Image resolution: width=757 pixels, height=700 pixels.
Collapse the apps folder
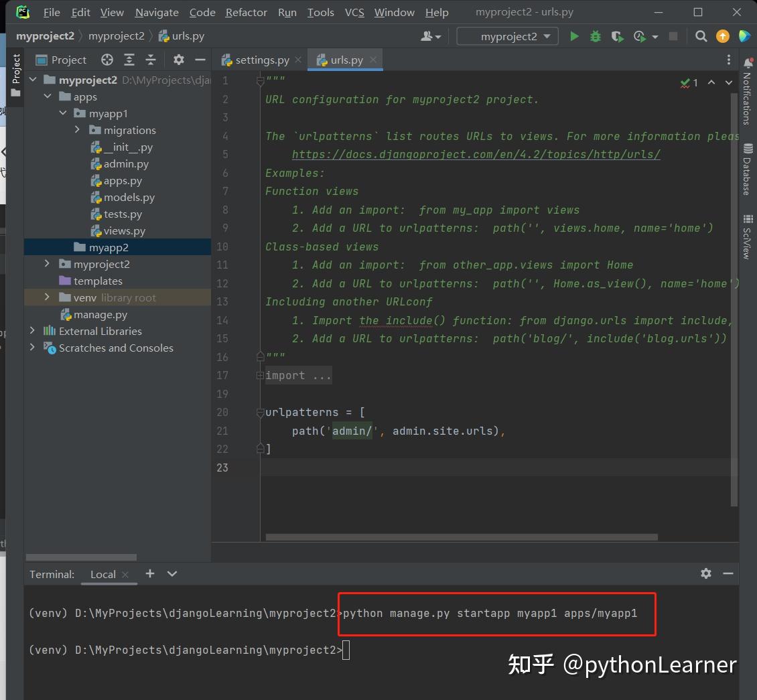pos(48,96)
